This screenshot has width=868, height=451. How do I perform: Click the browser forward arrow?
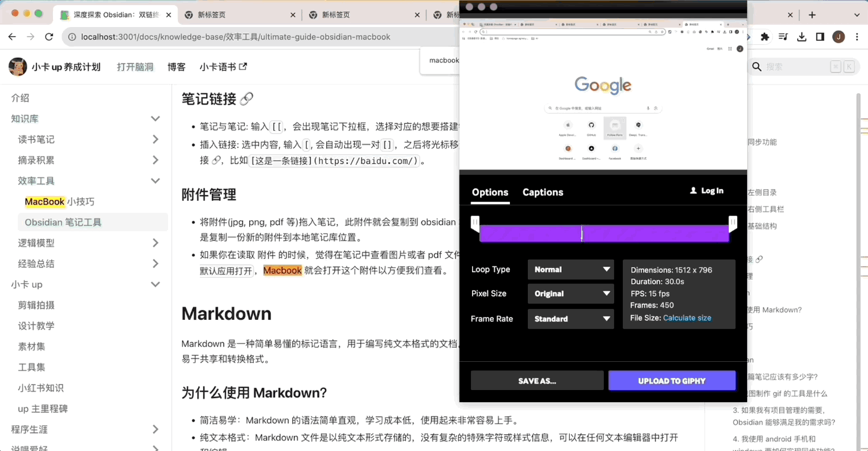pos(31,37)
